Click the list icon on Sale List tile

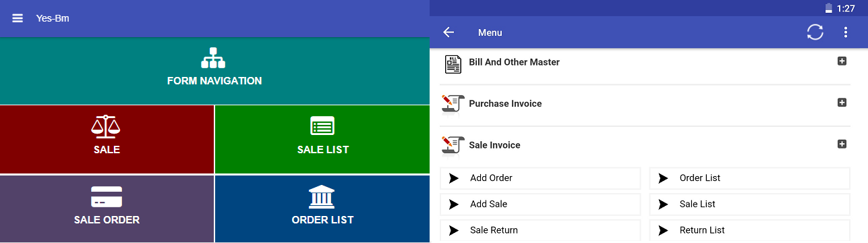tap(322, 126)
